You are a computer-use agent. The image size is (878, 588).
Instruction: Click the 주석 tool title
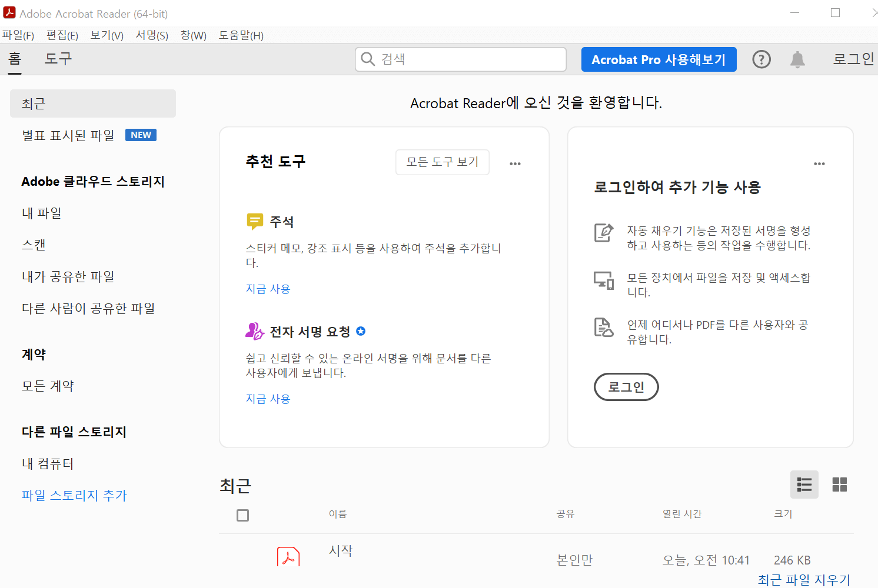tap(282, 222)
